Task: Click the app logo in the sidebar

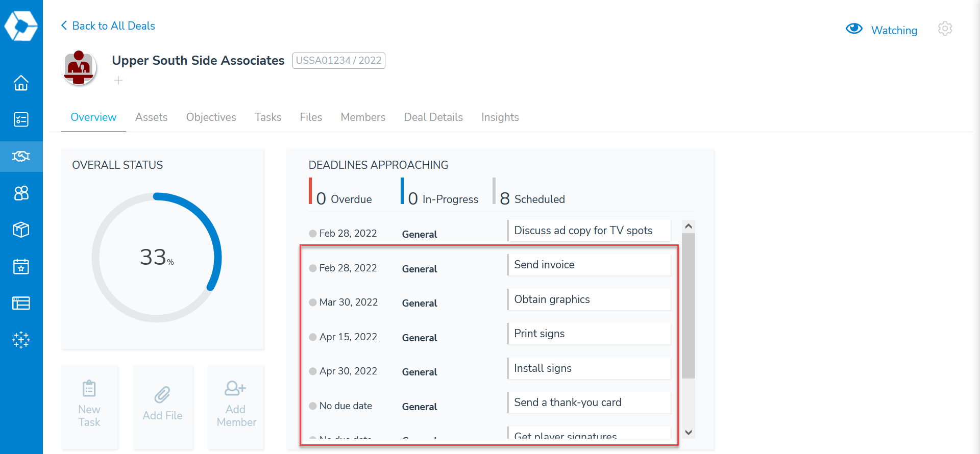Action: (x=21, y=25)
